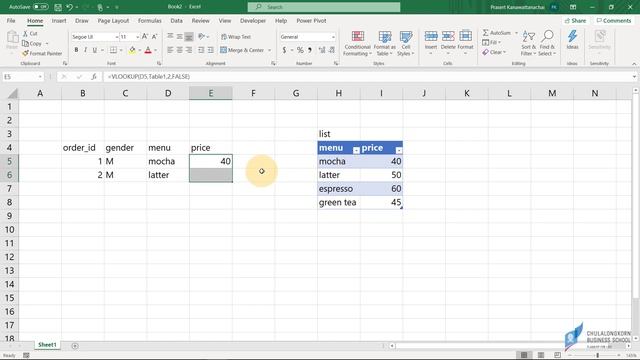Viewport: 640px width, 360px height.
Task: Click the row 6 header
Action: coord(9,175)
